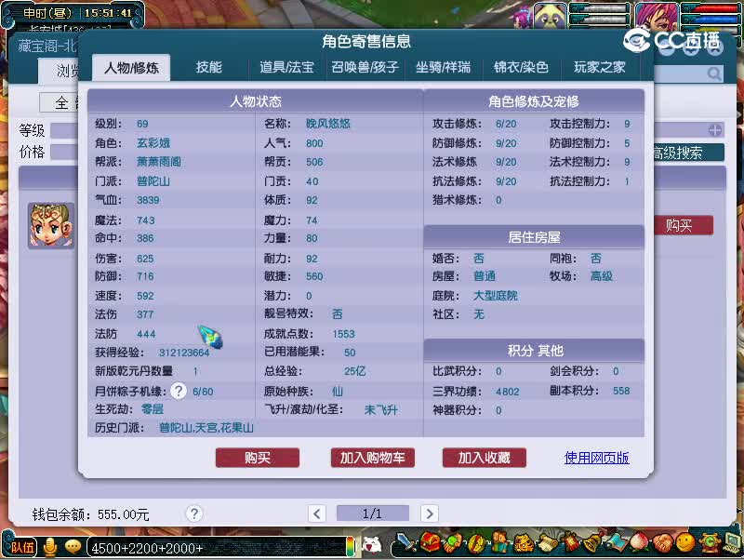Viewport: 744px width, 560px height.
Task: Open the 锦衣/染色 tab
Action: [521, 67]
